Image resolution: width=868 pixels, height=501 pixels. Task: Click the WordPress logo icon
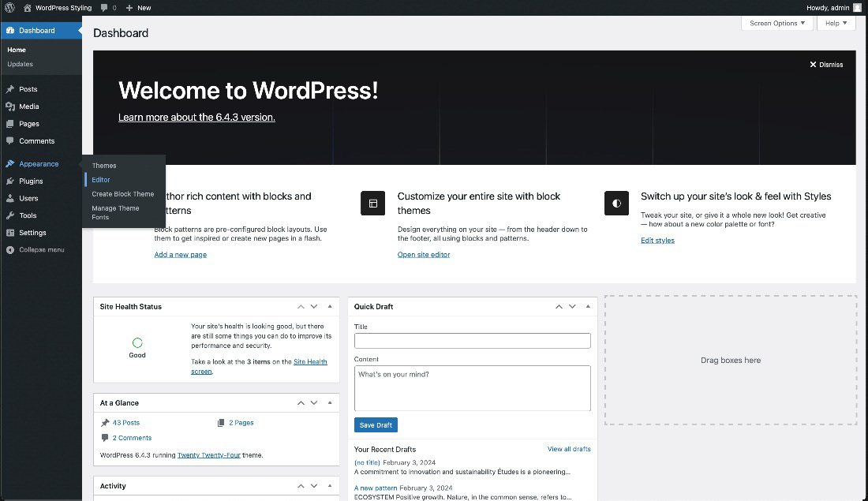(x=9, y=8)
